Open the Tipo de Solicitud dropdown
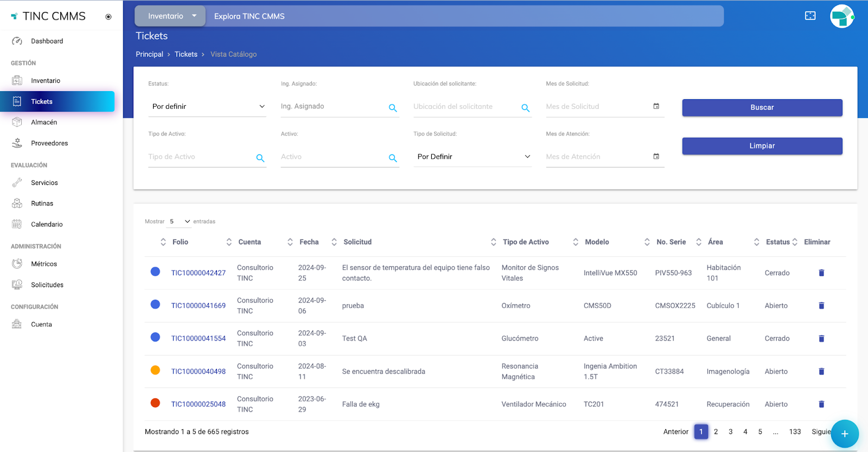The width and height of the screenshot is (868, 452). 473,157
